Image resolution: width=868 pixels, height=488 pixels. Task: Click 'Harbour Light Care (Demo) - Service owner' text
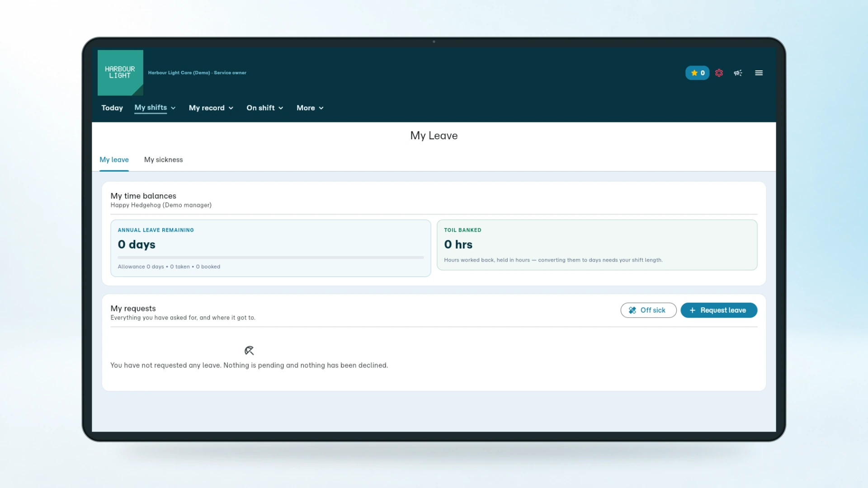click(197, 73)
